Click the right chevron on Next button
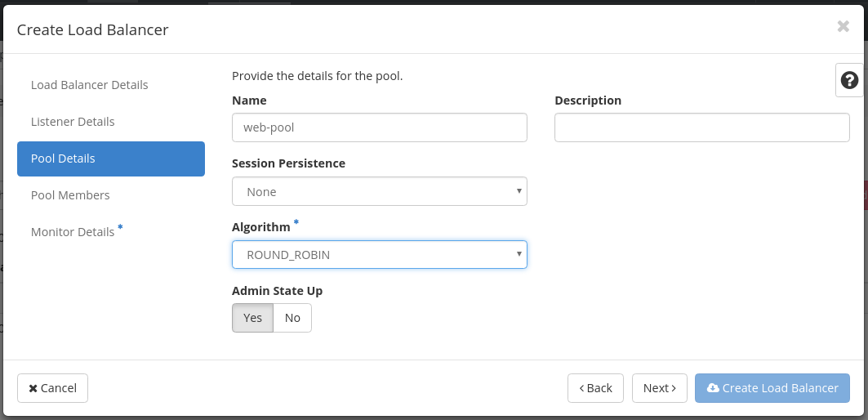The height and width of the screenshot is (420, 868). click(674, 388)
